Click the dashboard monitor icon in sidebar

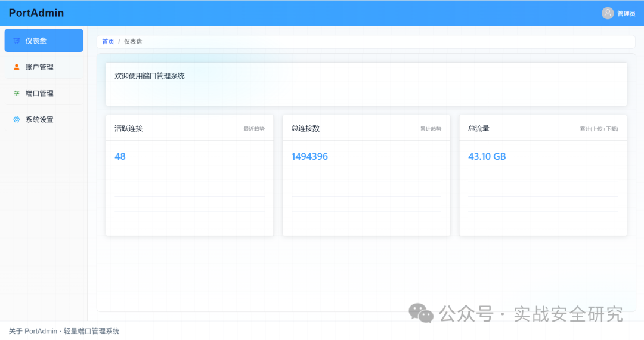coord(17,41)
